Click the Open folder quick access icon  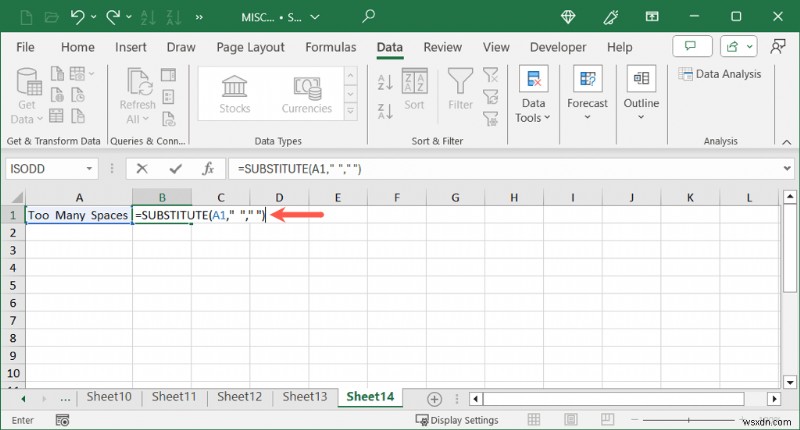pyautogui.click(x=52, y=18)
